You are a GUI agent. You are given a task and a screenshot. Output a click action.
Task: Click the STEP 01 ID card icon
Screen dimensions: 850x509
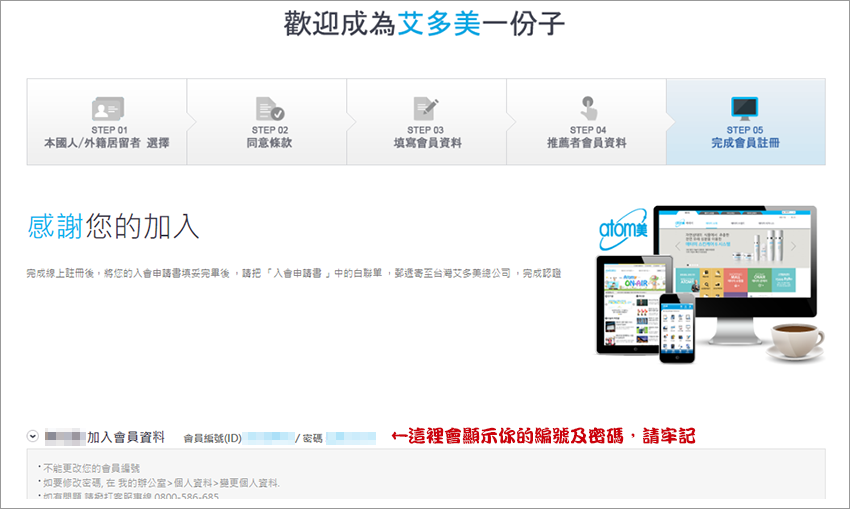[x=108, y=109]
